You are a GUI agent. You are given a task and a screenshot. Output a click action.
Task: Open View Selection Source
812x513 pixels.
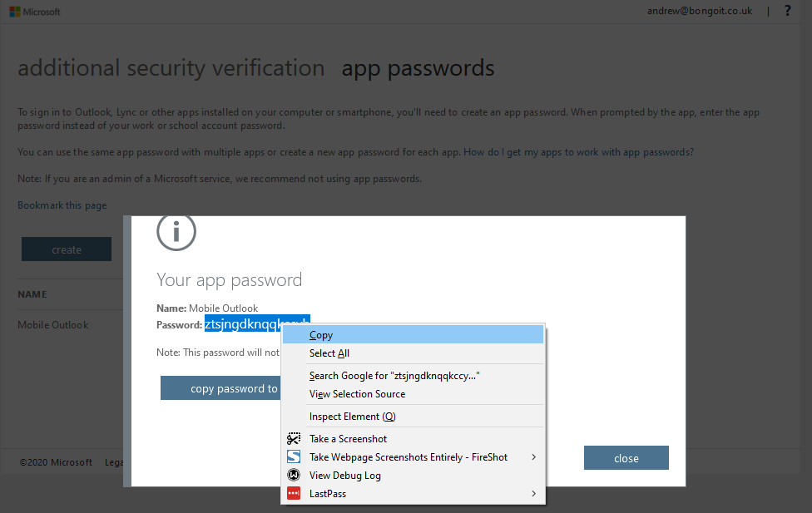point(413,394)
